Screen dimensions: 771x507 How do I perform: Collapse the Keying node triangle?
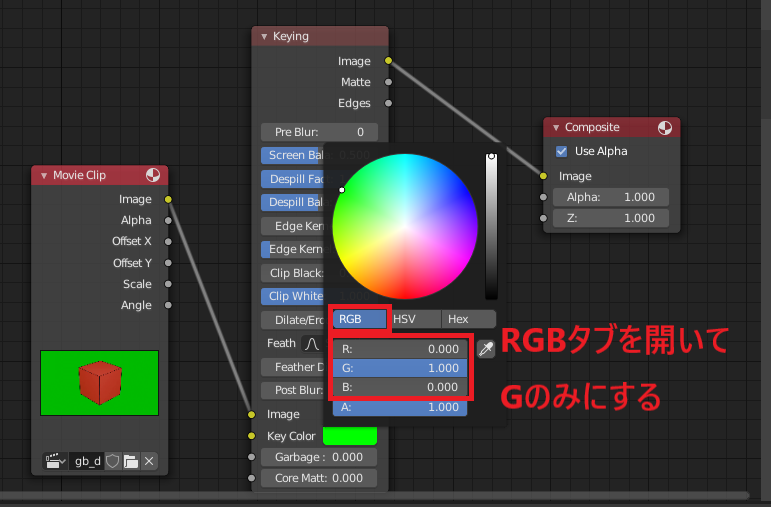point(264,36)
